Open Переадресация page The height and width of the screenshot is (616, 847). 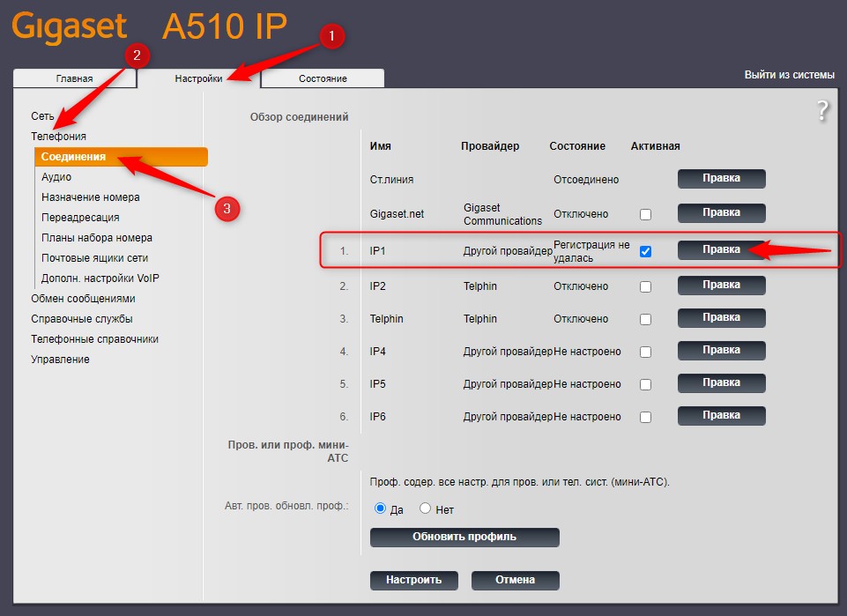pyautogui.click(x=80, y=218)
